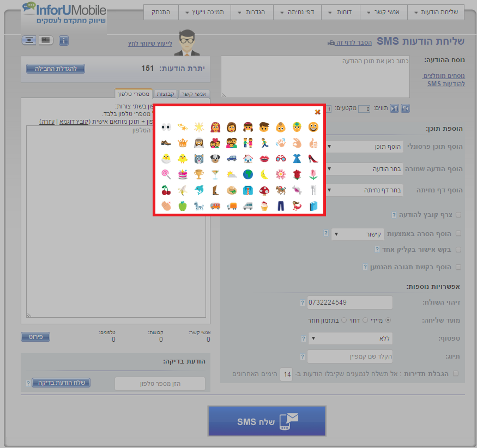Choose the dolphin emoji
Screen dimensions: 477x448
[199, 190]
